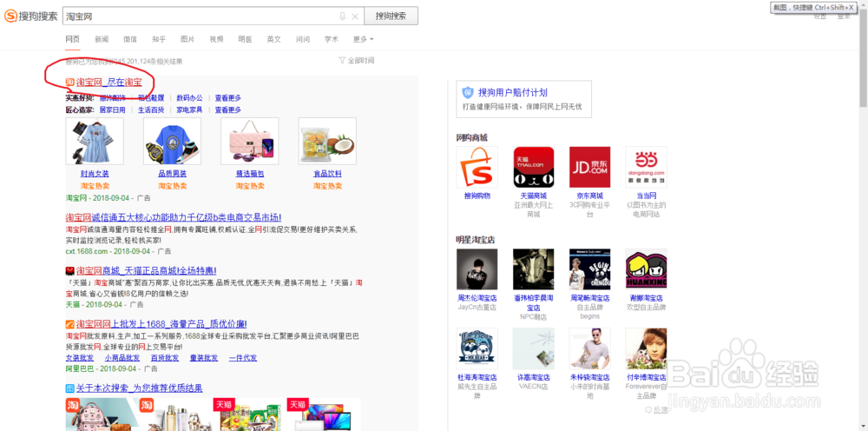Open the 潘玮柏李晨淘宝店 shop photo
868x431 pixels.
click(534, 269)
